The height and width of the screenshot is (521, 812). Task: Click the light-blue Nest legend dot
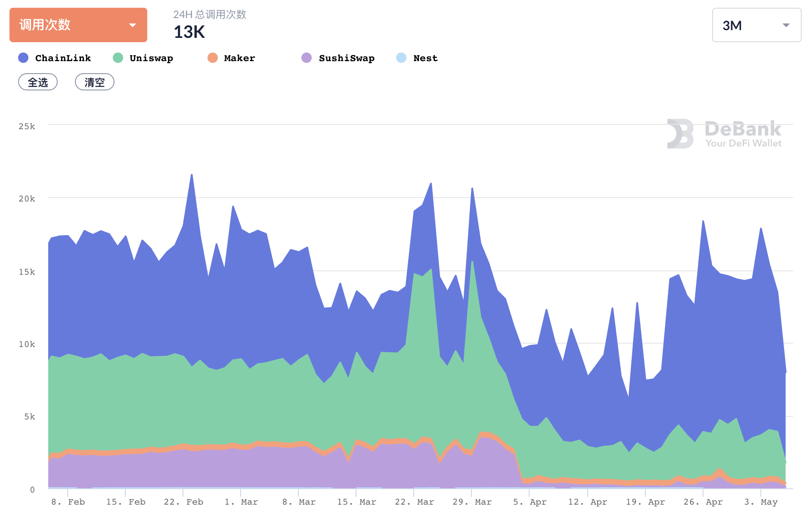click(400, 58)
